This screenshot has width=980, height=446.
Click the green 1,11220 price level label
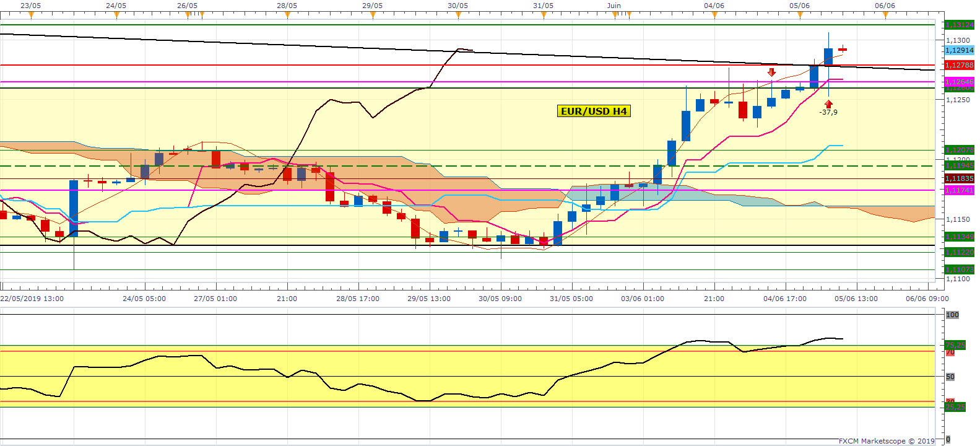(960, 252)
